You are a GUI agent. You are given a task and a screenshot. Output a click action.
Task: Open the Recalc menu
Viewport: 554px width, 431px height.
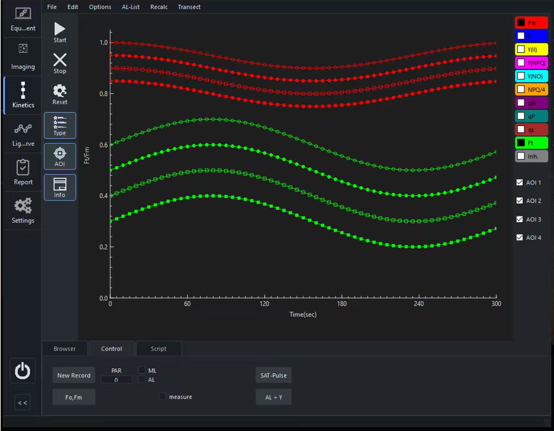click(159, 7)
